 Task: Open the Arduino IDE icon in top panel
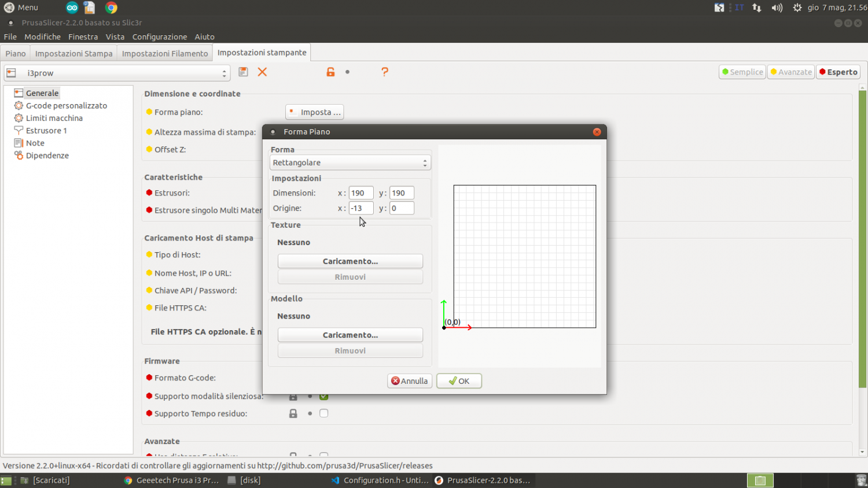(x=72, y=8)
